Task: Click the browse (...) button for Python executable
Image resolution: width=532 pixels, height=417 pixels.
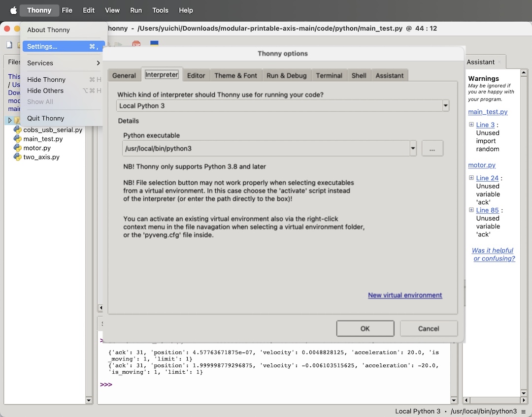Action: click(x=432, y=148)
